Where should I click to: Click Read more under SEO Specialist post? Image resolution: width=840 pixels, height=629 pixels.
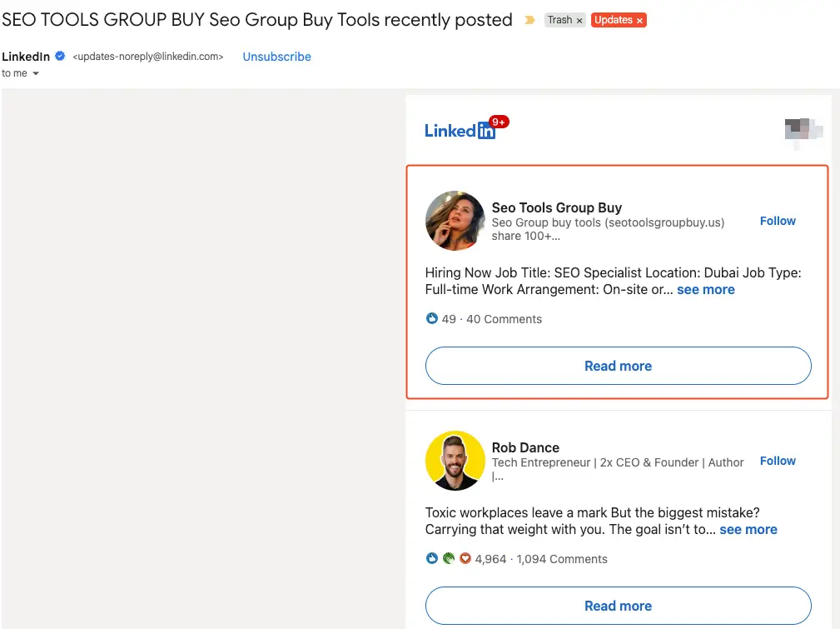618,366
